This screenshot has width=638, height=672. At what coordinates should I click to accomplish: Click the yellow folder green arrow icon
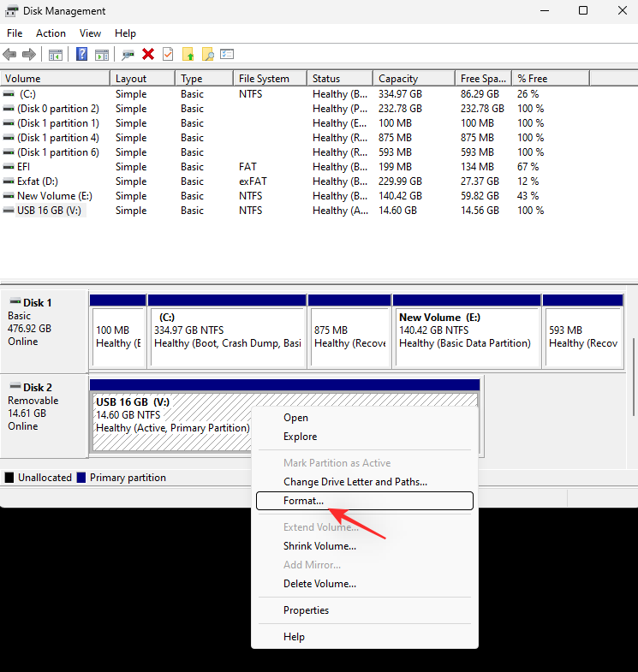[188, 54]
